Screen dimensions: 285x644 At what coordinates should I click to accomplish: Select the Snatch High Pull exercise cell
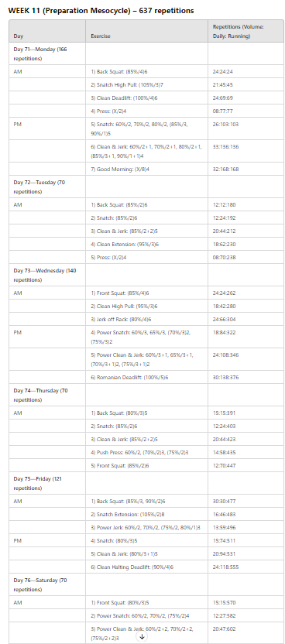pos(146,84)
